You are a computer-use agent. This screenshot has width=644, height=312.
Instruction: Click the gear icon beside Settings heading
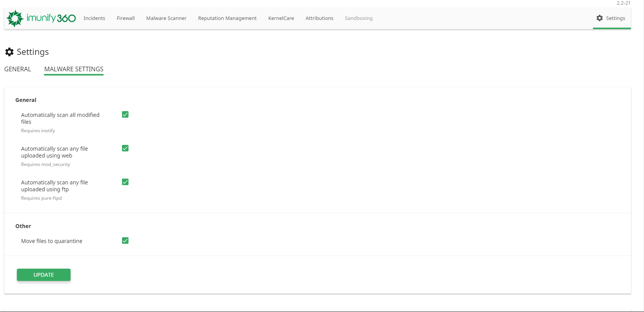[10, 52]
